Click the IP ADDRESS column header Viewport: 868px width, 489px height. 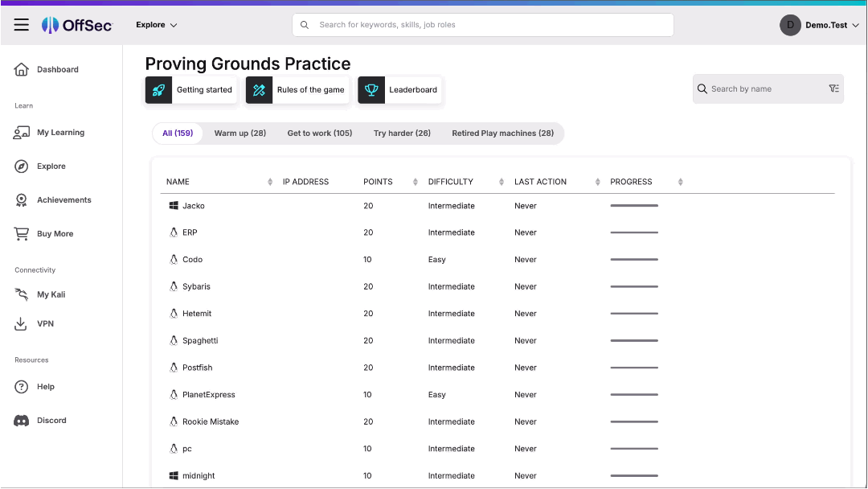pos(305,182)
